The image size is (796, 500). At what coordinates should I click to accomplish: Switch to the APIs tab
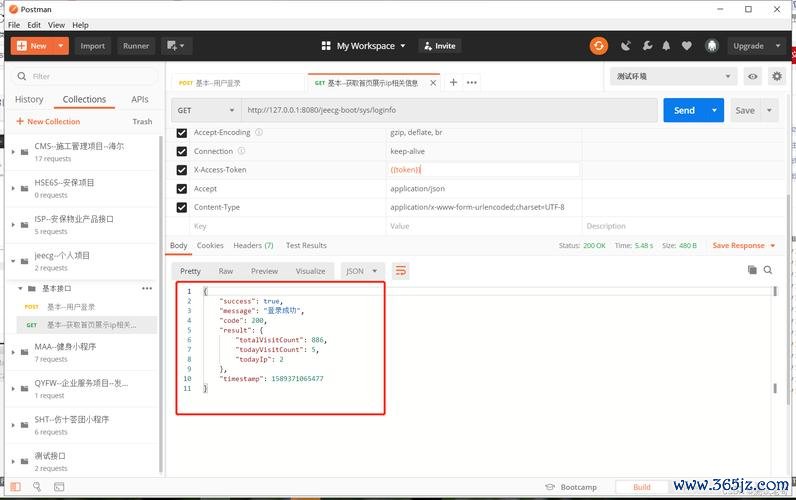click(140, 99)
